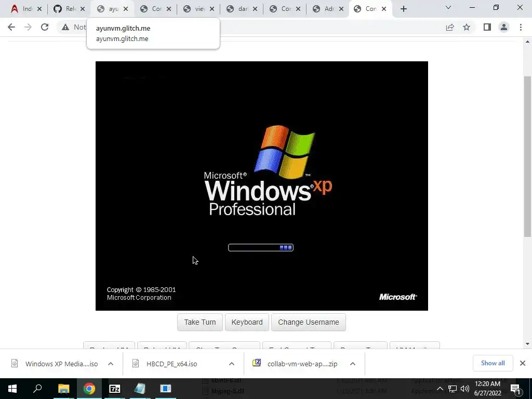Share this page via share icon
Viewport: 532px width, 399px height.
(450, 27)
